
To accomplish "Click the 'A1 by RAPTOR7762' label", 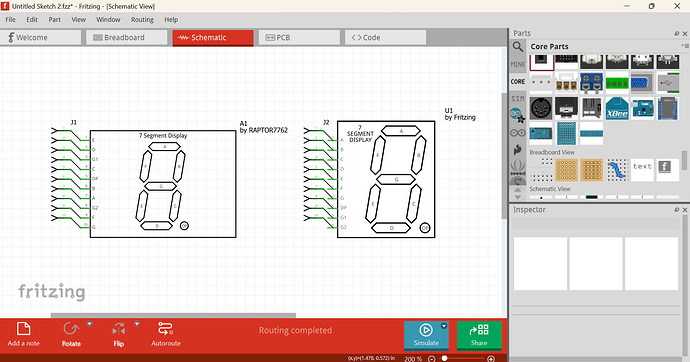I will coord(264,127).
